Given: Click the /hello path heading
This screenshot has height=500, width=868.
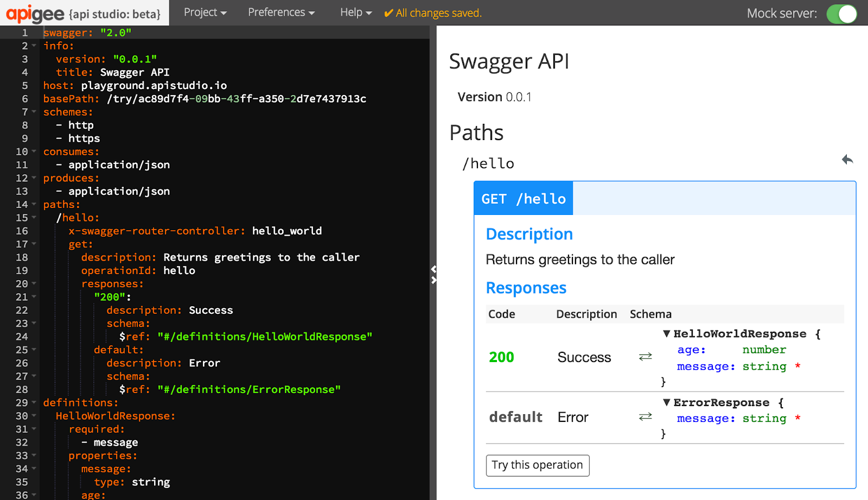Looking at the screenshot, I should [x=488, y=163].
